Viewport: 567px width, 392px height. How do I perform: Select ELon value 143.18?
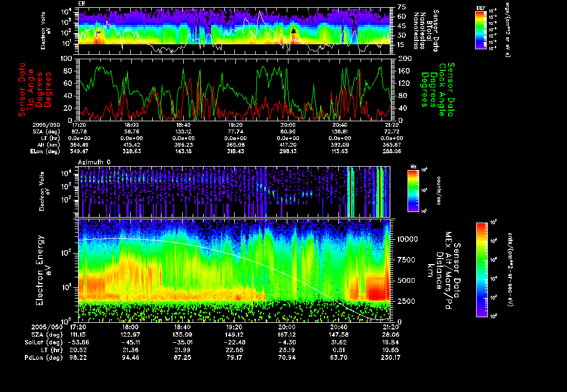pyautogui.click(x=183, y=152)
